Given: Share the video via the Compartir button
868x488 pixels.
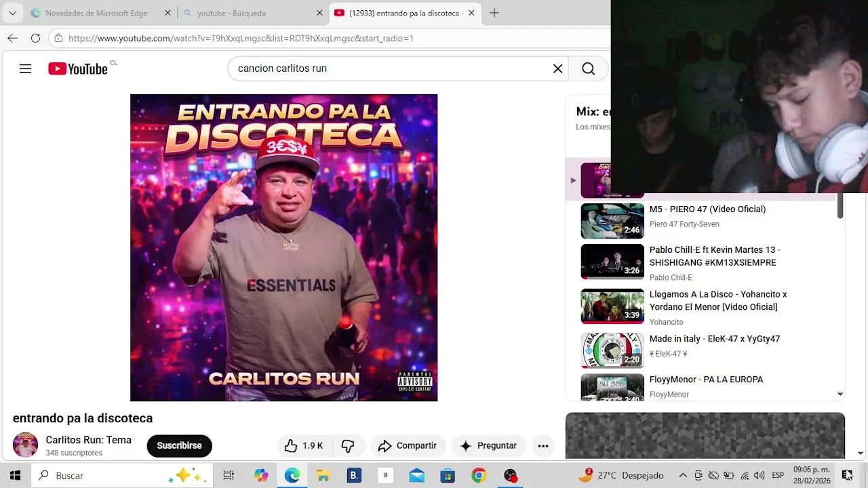Looking at the screenshot, I should 407,445.
